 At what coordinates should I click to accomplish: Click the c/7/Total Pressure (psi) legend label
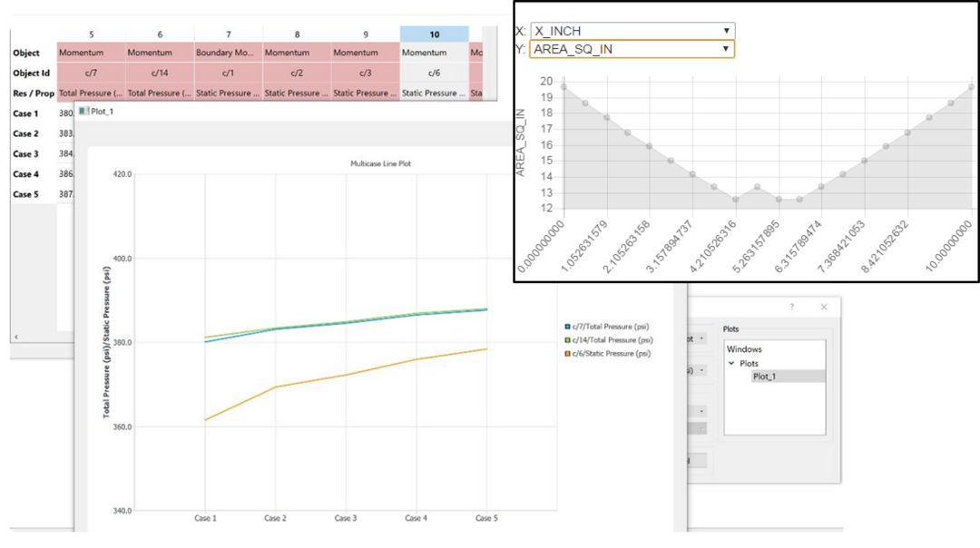[x=611, y=327]
